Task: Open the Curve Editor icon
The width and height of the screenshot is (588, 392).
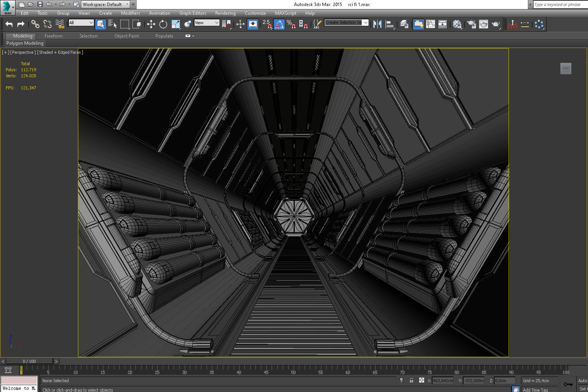Action: click(431, 24)
